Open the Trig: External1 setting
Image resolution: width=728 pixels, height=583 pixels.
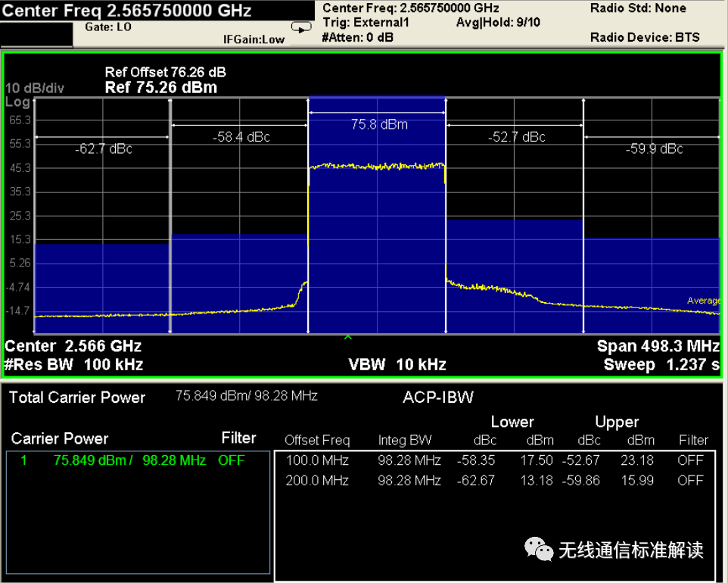[366, 23]
